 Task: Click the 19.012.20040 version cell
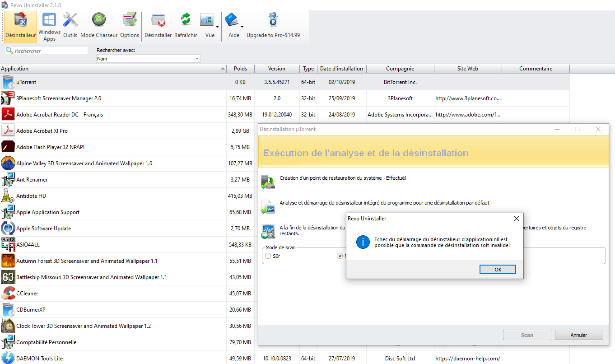[277, 115]
